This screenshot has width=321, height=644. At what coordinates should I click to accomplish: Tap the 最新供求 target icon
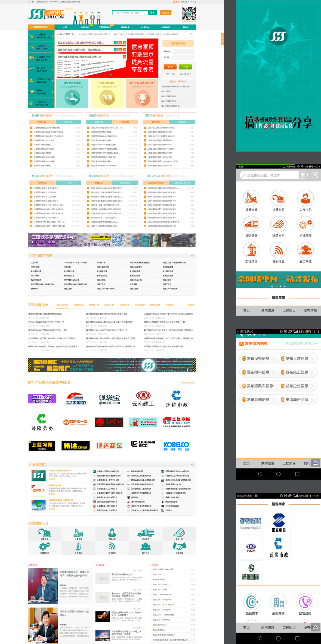click(252, 602)
